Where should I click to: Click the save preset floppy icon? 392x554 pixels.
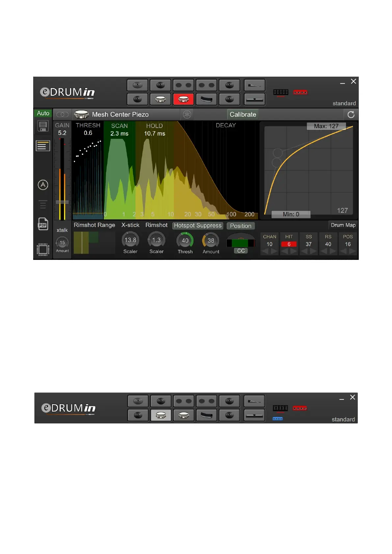43,126
